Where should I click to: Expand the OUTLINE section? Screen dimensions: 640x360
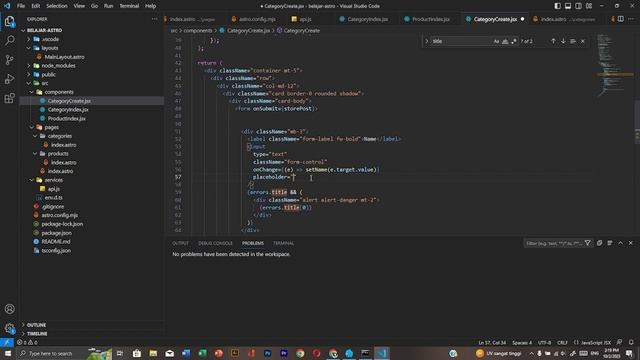36,325
